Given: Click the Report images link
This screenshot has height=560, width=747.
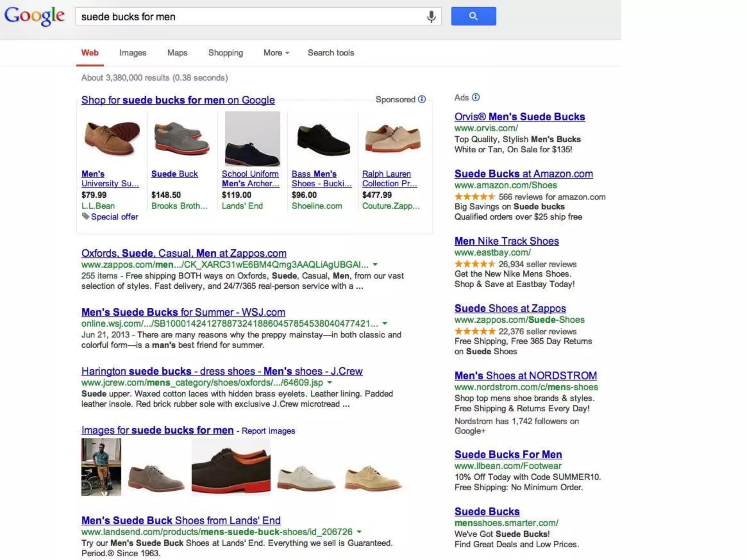Looking at the screenshot, I should point(268,431).
